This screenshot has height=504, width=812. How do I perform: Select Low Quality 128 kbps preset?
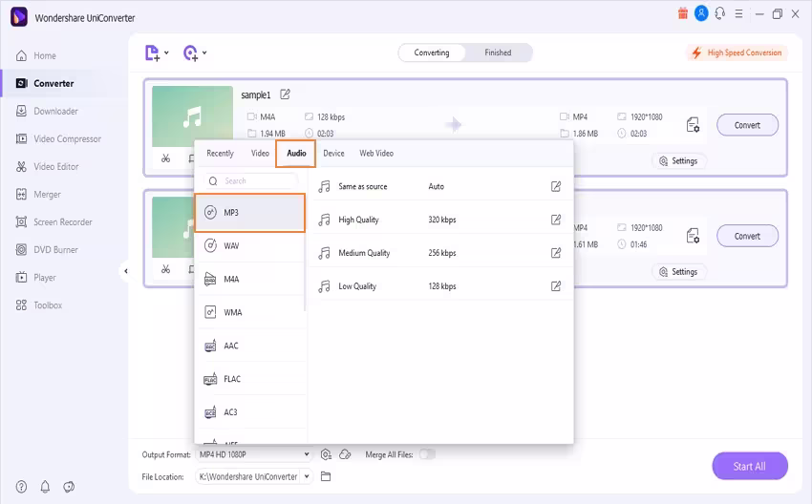(441, 286)
